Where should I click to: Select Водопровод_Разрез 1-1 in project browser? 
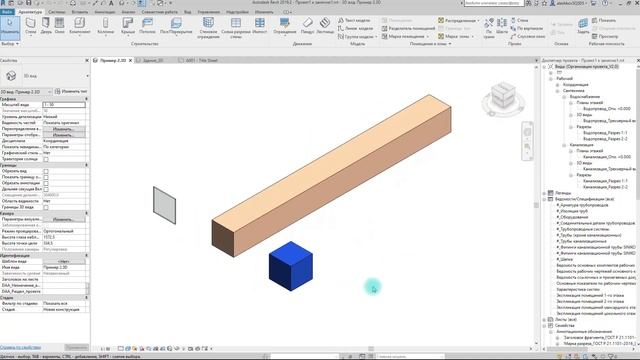pos(604,133)
